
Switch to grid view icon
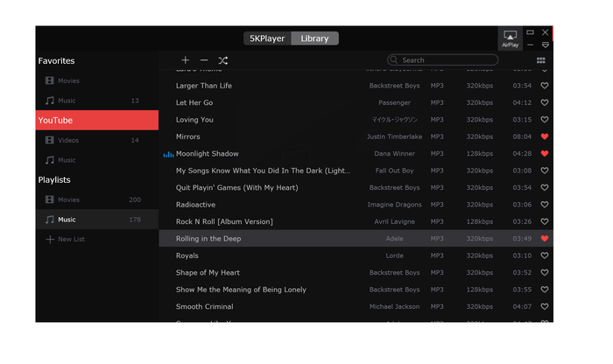click(x=541, y=60)
